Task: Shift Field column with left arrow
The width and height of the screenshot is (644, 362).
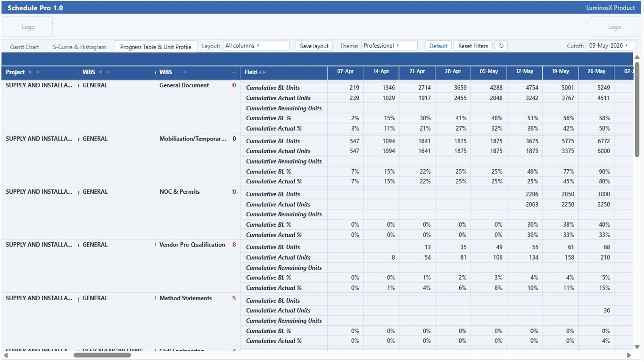Action: tap(260, 72)
